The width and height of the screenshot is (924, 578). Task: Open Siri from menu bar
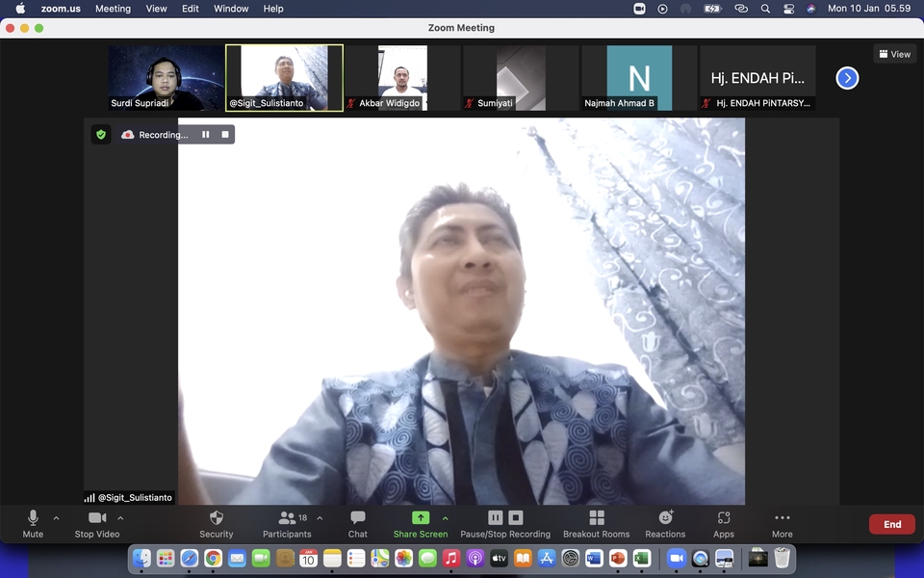point(811,9)
